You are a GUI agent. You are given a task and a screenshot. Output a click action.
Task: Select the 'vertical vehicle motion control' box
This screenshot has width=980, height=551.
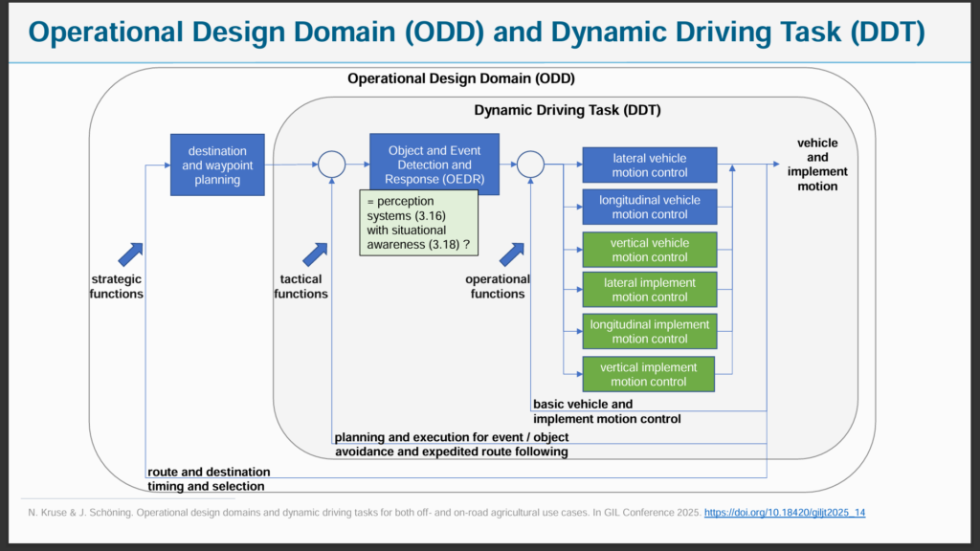click(x=650, y=250)
